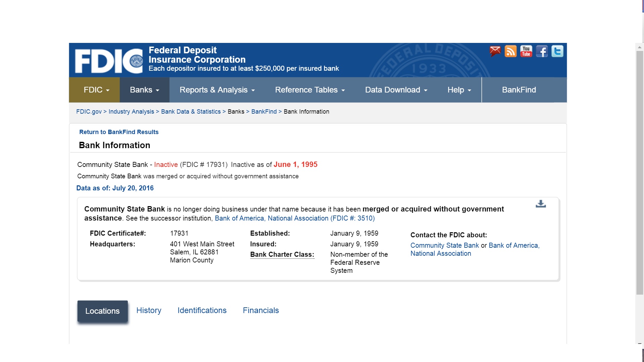
Task: Click FDIC Certificate number 17931
Action: [x=179, y=233]
